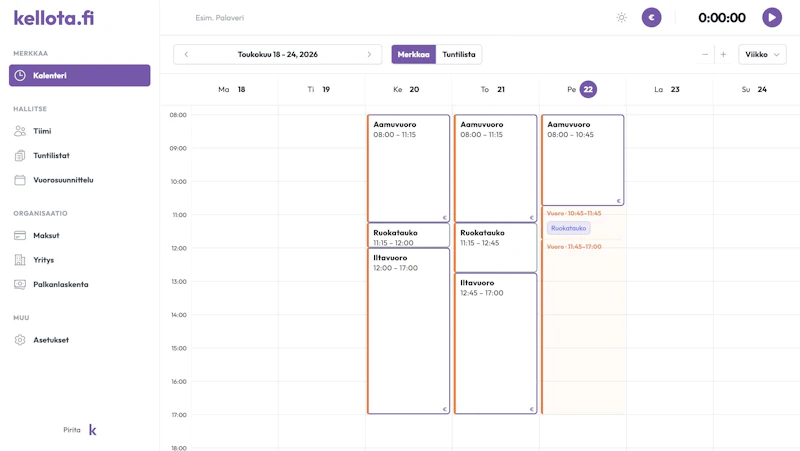The height and width of the screenshot is (451, 800).
Task: Click the 0:00:00 timer display
Action: coord(722,18)
